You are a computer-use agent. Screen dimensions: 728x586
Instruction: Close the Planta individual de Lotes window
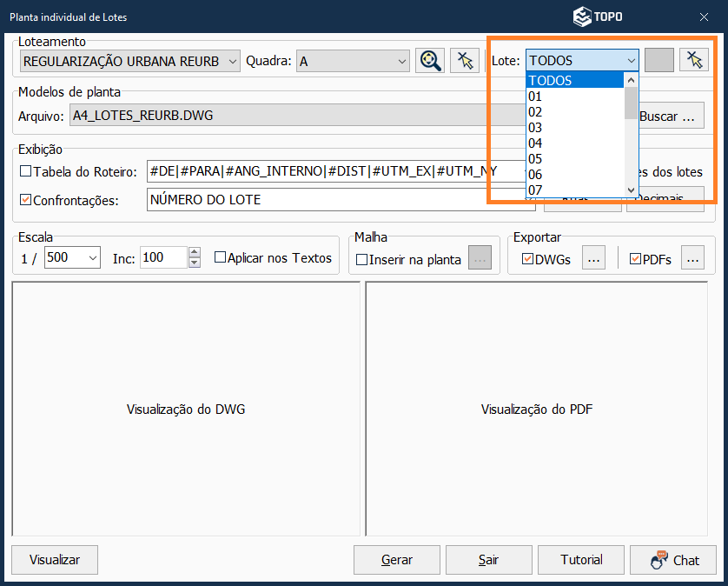705,17
